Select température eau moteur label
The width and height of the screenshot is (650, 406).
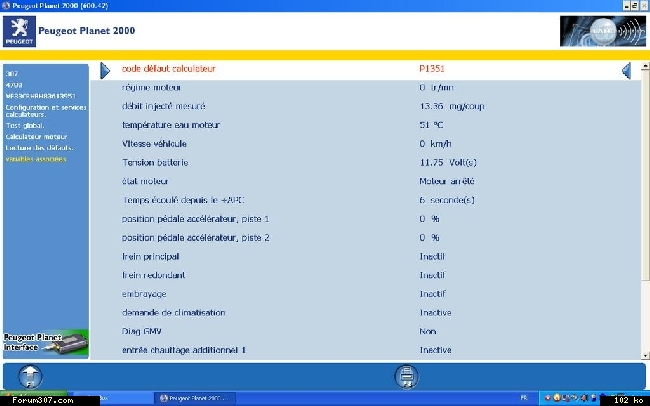point(171,125)
